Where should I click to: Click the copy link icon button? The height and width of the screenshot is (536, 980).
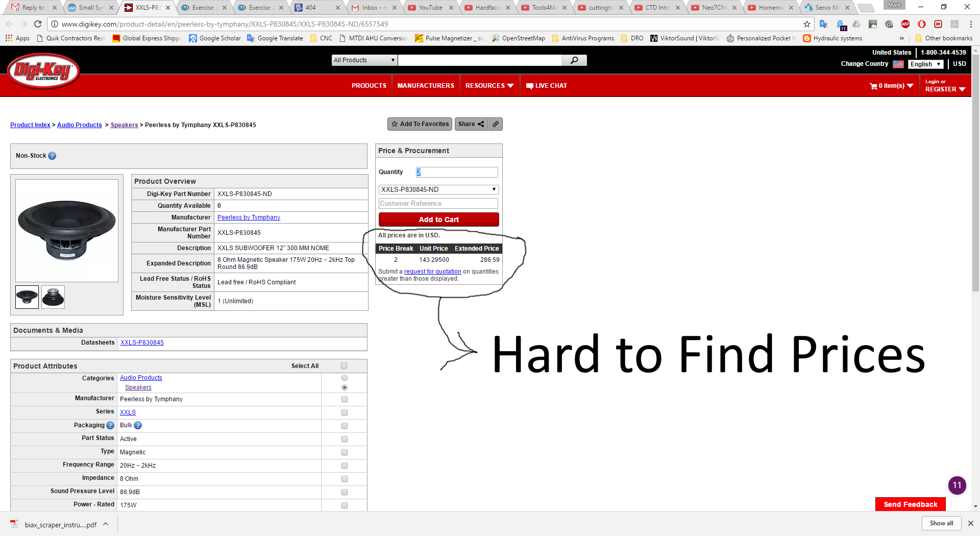pos(496,124)
